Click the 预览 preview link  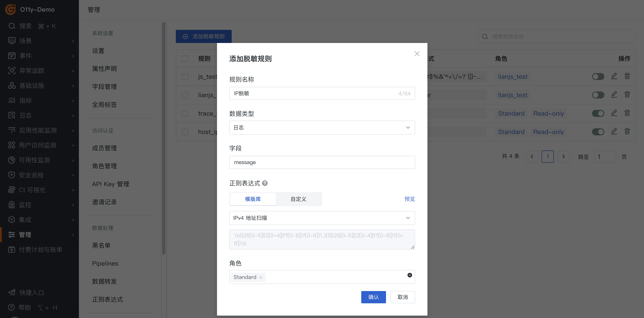409,199
